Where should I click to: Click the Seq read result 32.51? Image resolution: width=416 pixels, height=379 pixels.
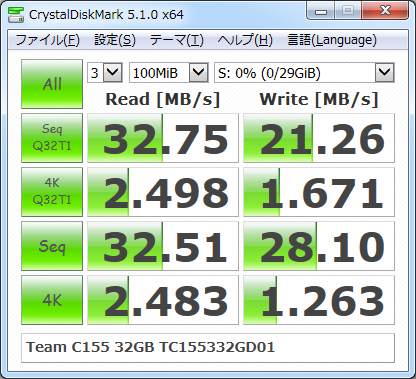click(x=163, y=246)
